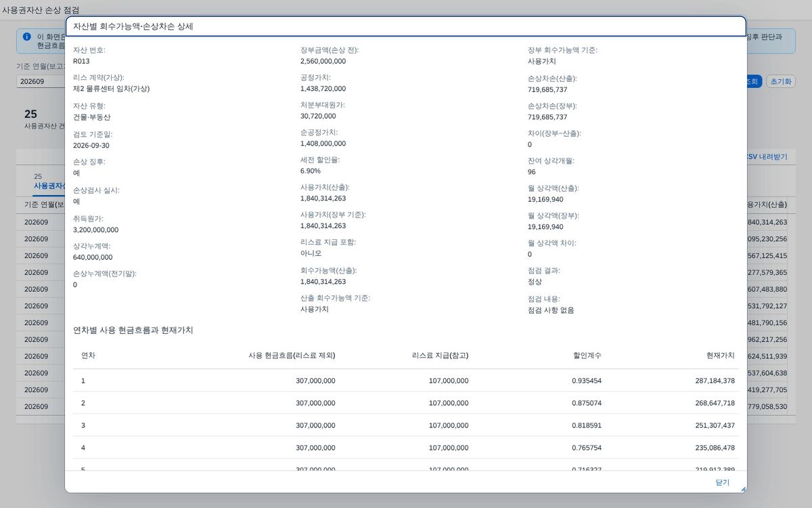Screen dimensions: 812x508
Task: Click the 현재가치 column header
Action: pyautogui.click(x=721, y=355)
